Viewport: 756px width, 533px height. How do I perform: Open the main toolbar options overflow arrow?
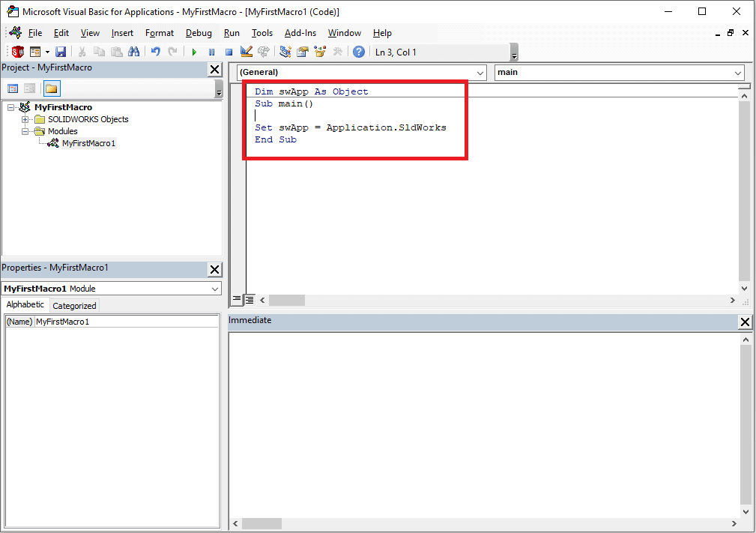[x=515, y=53]
